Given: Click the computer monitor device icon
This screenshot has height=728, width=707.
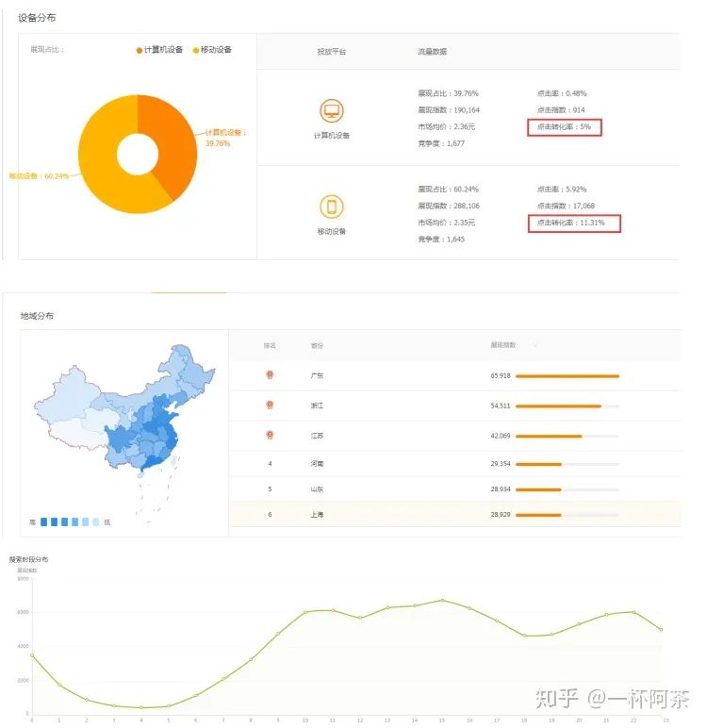Looking at the screenshot, I should pyautogui.click(x=332, y=111).
